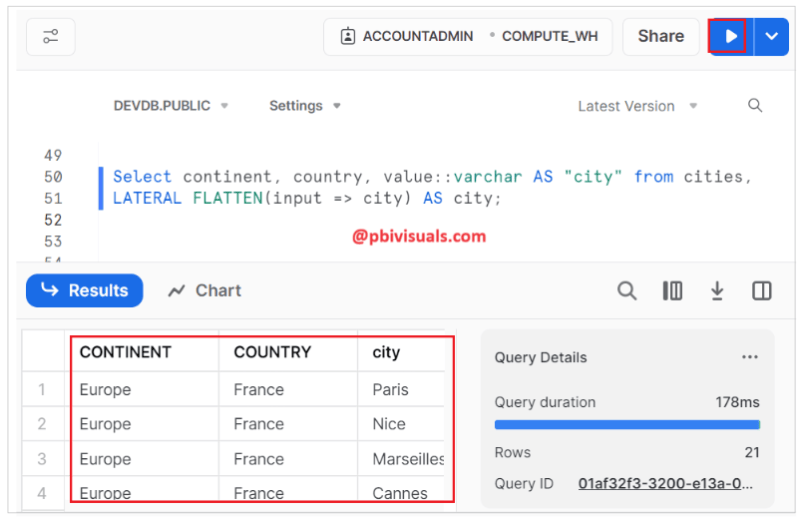This screenshot has height=518, width=800.
Task: Click the Share button
Action: [x=661, y=36]
